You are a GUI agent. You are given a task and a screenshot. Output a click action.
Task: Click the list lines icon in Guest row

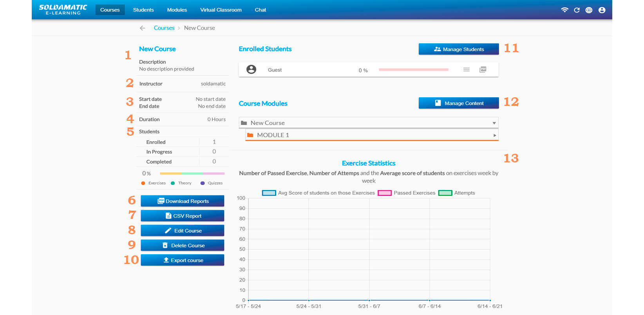466,69
